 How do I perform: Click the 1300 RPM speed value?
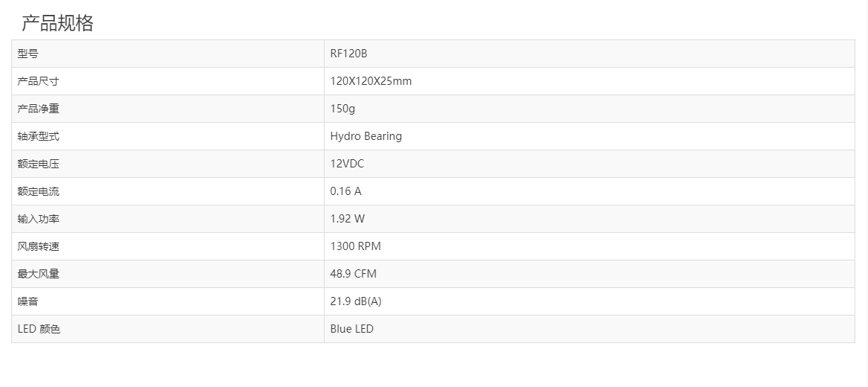355,246
